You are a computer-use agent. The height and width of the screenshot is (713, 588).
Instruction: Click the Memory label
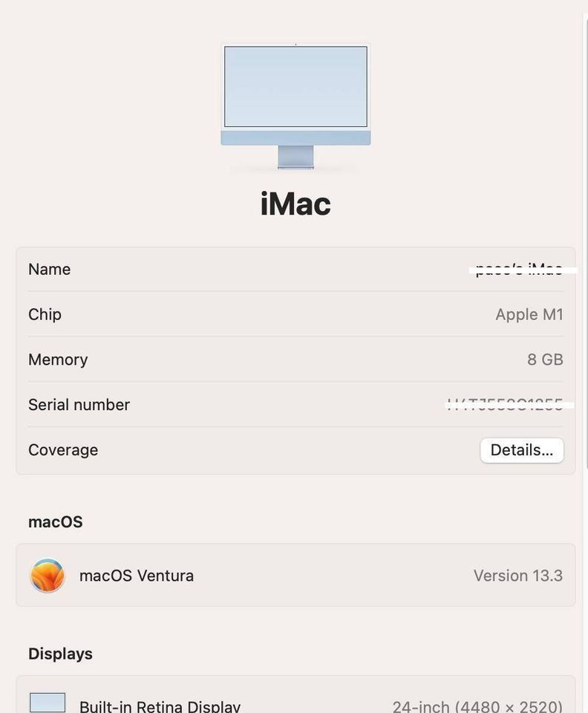58,359
